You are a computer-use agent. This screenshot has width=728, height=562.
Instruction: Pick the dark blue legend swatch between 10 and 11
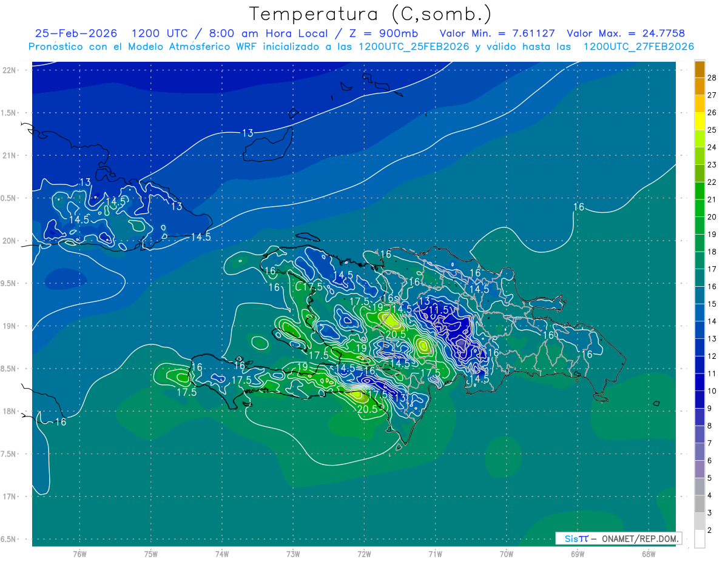(x=699, y=382)
